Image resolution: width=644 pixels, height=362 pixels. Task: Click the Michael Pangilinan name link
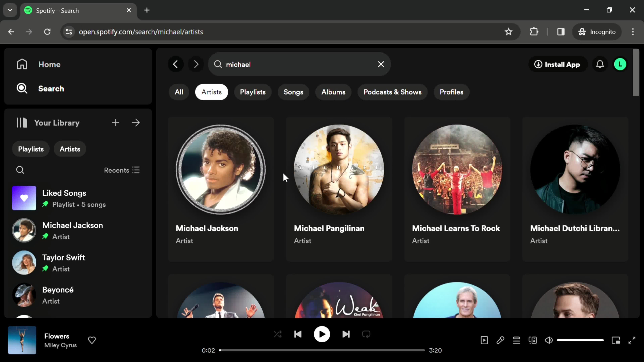(329, 228)
